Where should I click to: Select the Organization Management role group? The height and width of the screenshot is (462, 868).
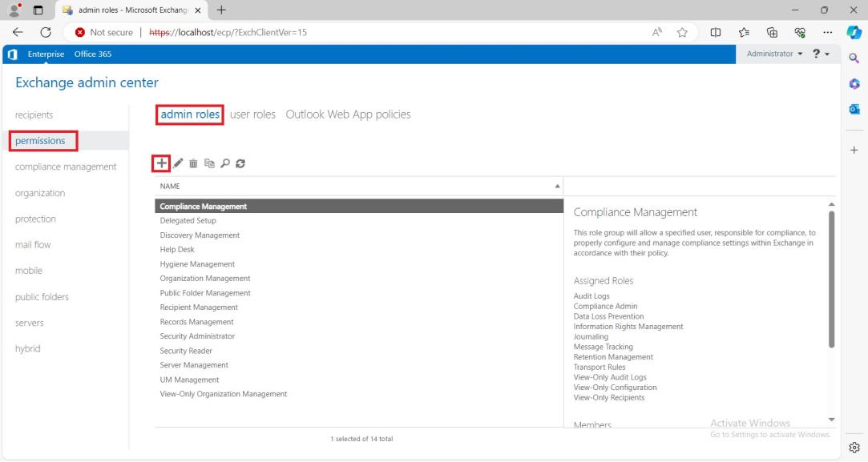tap(205, 279)
